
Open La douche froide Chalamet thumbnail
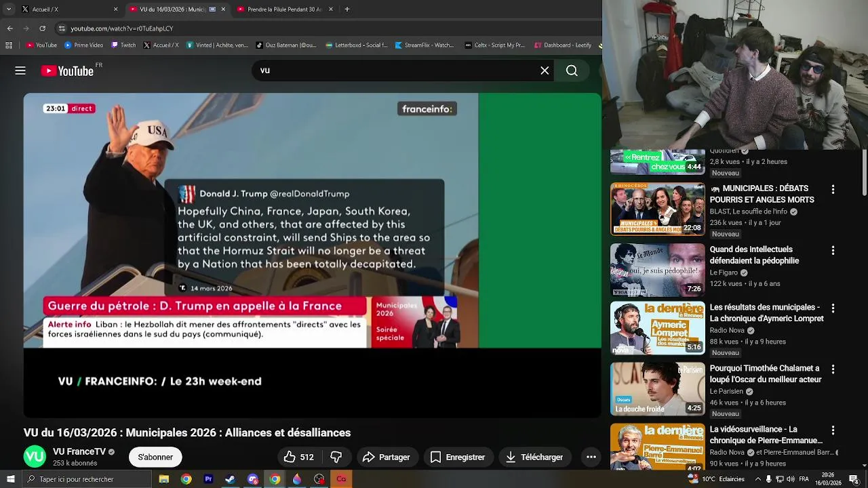pyautogui.click(x=658, y=389)
